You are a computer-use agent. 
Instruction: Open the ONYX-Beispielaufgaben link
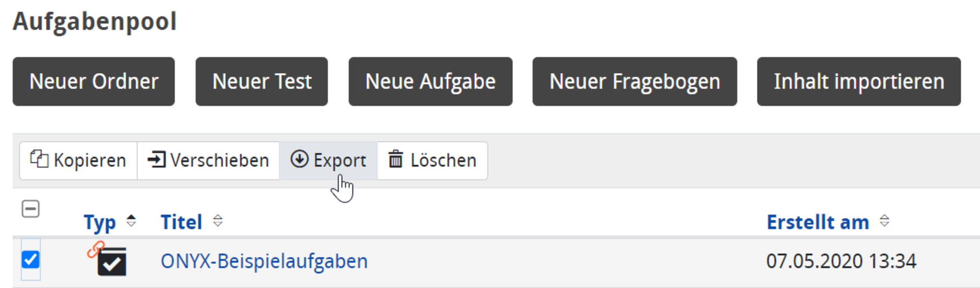pos(264,262)
